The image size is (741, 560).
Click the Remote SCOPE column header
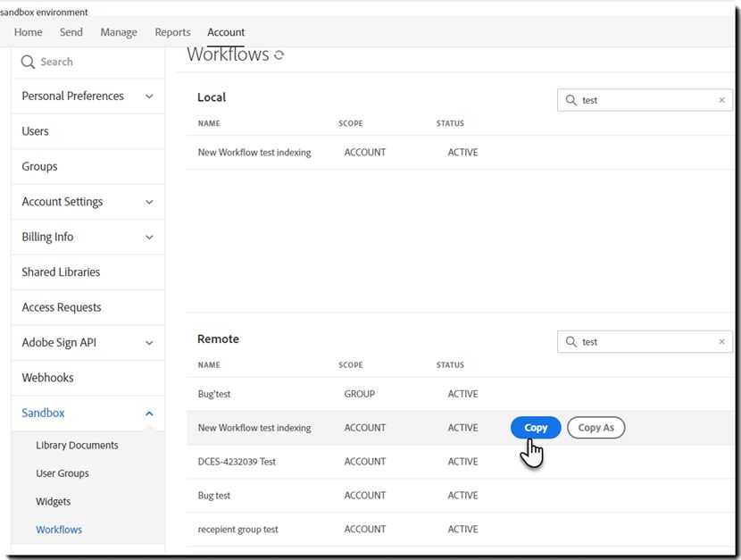pyautogui.click(x=351, y=364)
